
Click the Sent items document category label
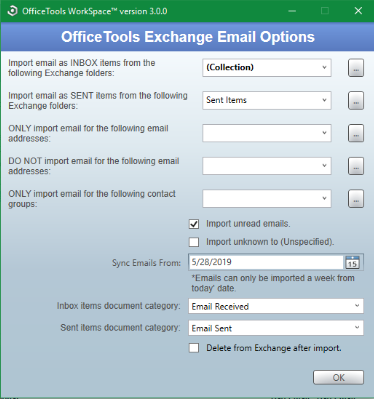(x=120, y=328)
